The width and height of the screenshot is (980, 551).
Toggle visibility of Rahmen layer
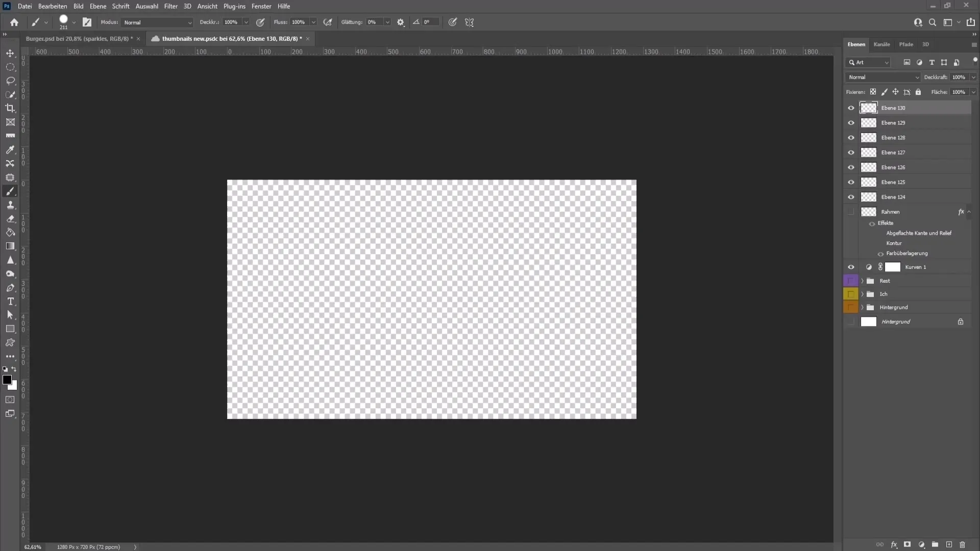[851, 211]
